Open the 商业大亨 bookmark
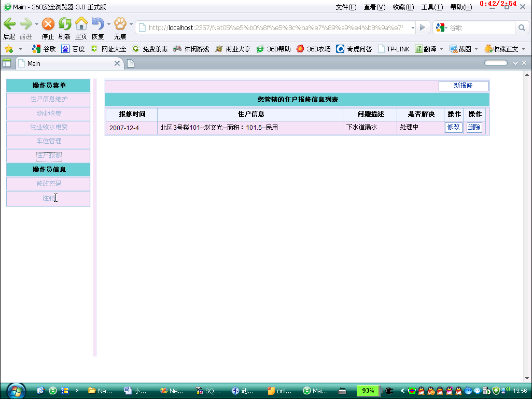 point(233,49)
